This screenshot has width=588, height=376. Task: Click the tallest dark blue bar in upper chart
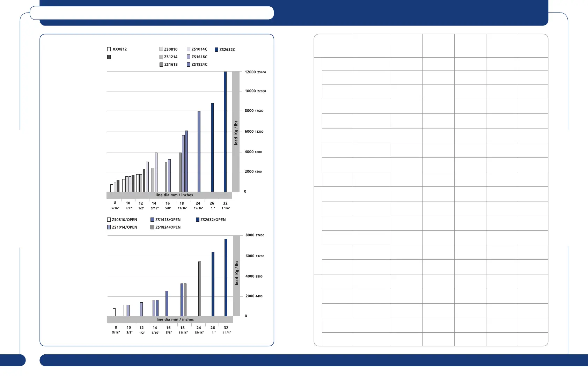click(x=225, y=132)
